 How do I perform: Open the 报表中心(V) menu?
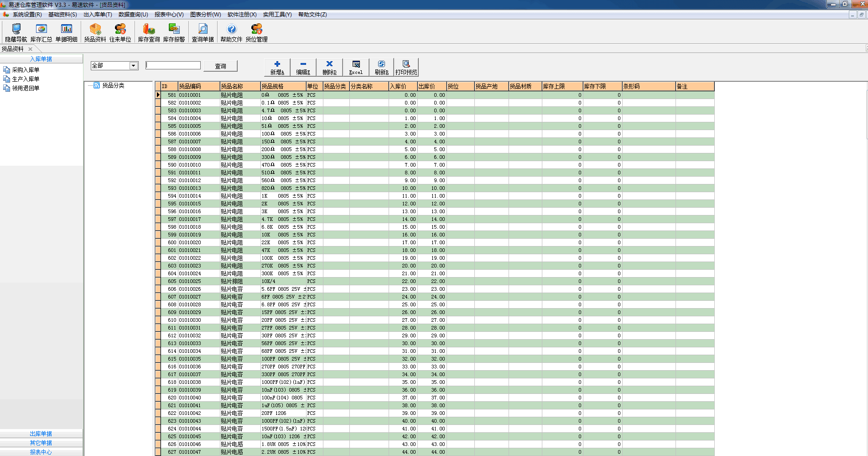coord(169,15)
